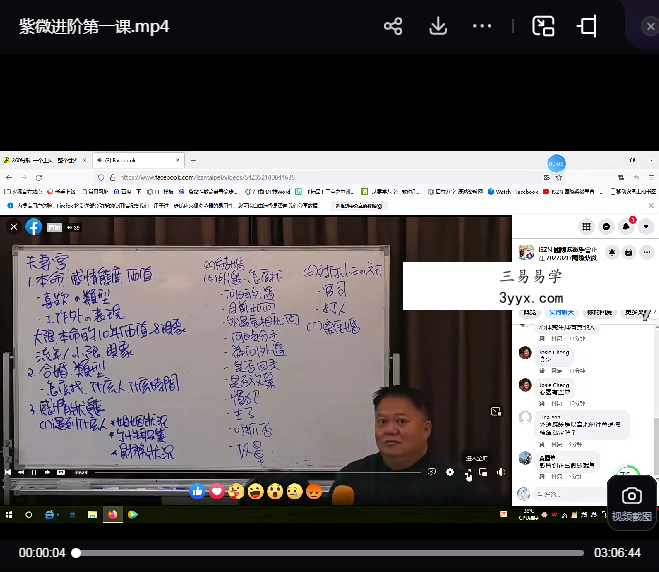The height and width of the screenshot is (572, 659).
Task: Click the comment input field
Action: [572, 494]
